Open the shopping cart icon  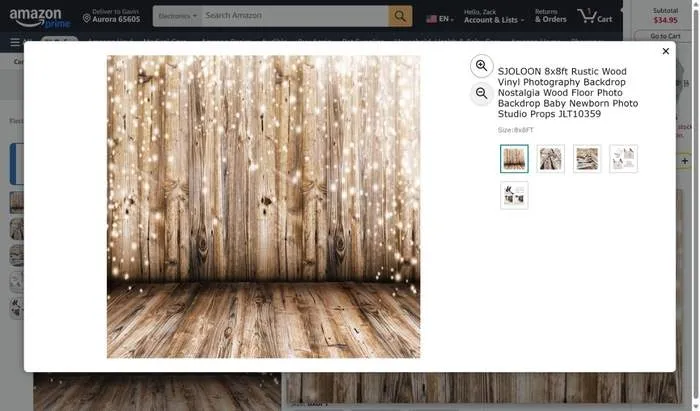pyautogui.click(x=597, y=17)
